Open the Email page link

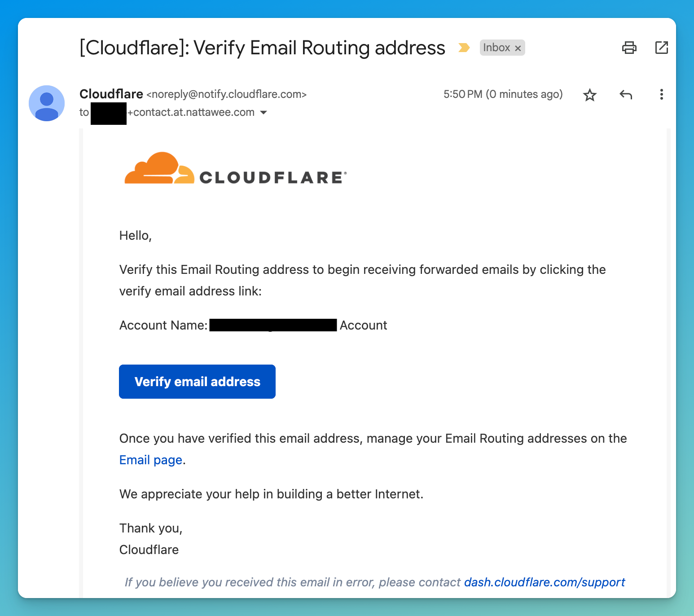tap(150, 460)
